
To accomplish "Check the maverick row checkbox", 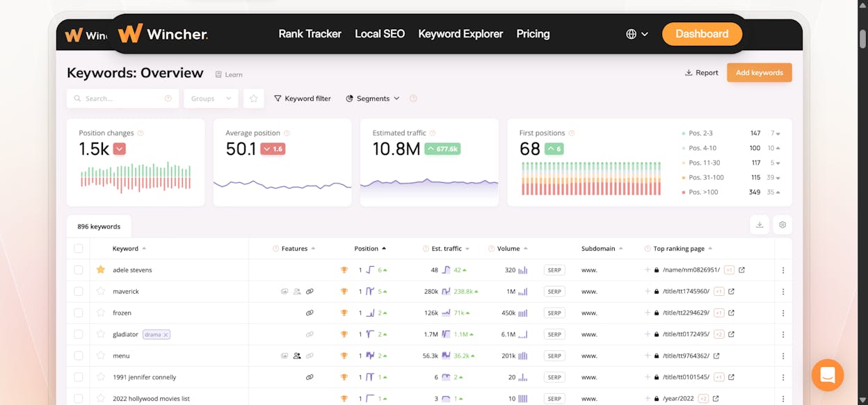I will pyautogui.click(x=79, y=292).
